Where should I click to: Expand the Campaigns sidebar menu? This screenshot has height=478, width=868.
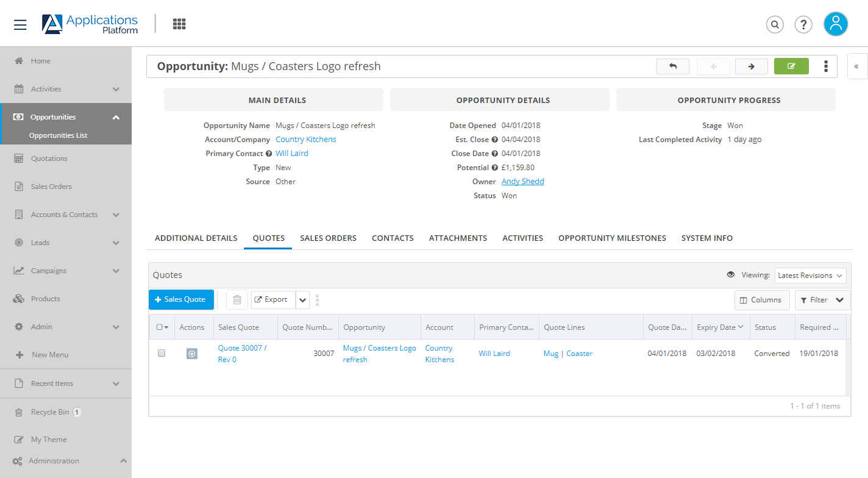point(116,271)
